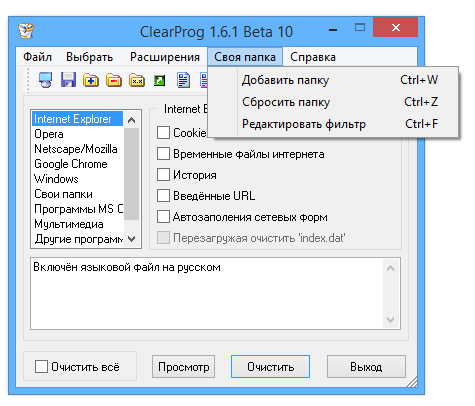Select Internet Explorer in the list
Viewport: 475px width, 406px height.
77,119
